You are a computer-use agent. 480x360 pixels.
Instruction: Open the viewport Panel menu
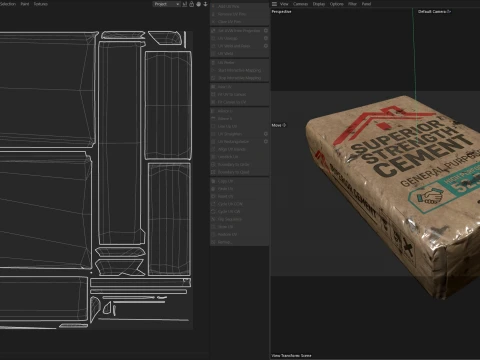pyautogui.click(x=366, y=4)
